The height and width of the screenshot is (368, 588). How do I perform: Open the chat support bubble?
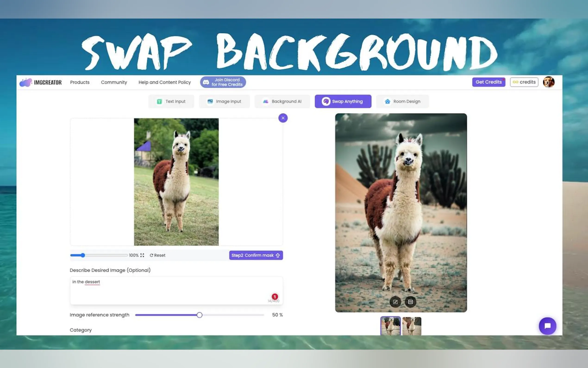click(x=547, y=326)
